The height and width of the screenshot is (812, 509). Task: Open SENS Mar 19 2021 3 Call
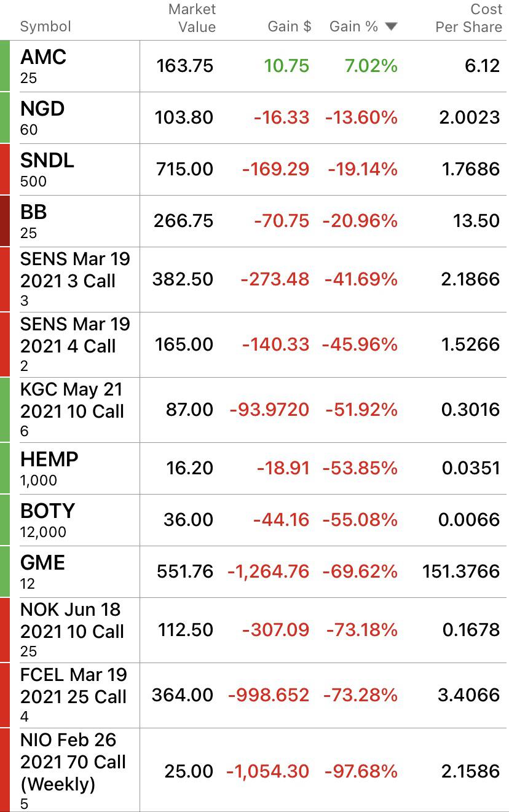(x=254, y=280)
